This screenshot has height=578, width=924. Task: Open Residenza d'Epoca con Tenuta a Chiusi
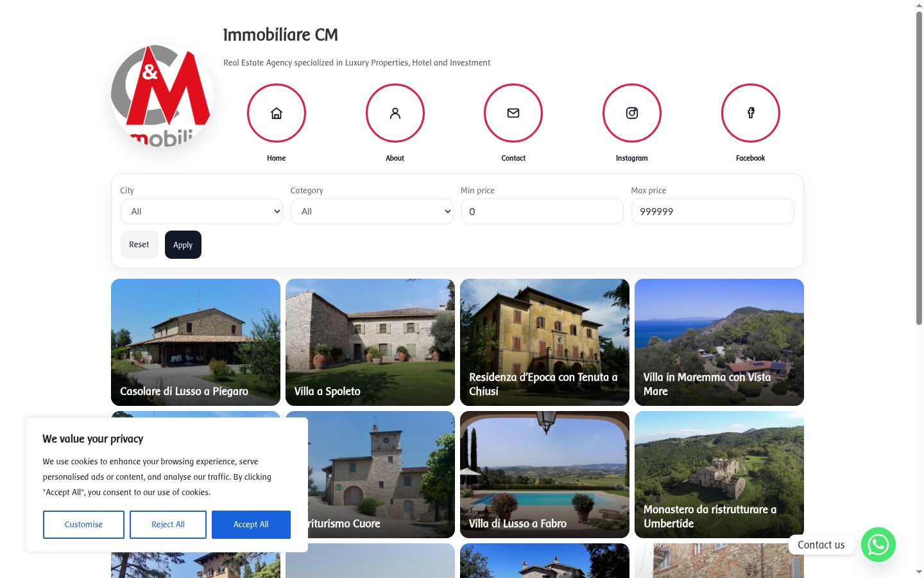(545, 342)
